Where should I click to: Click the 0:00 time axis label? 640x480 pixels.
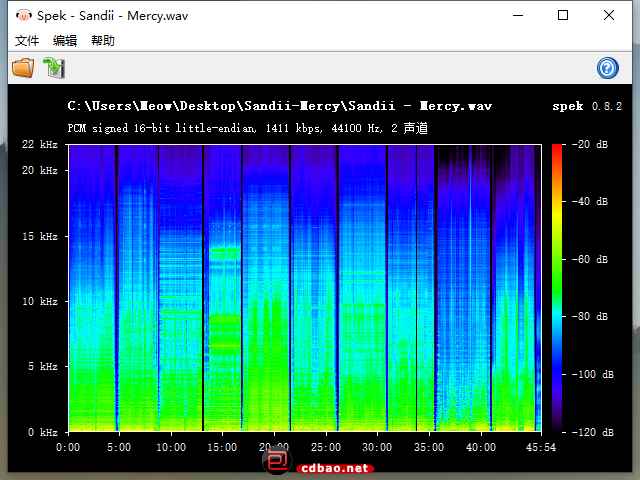click(68, 447)
